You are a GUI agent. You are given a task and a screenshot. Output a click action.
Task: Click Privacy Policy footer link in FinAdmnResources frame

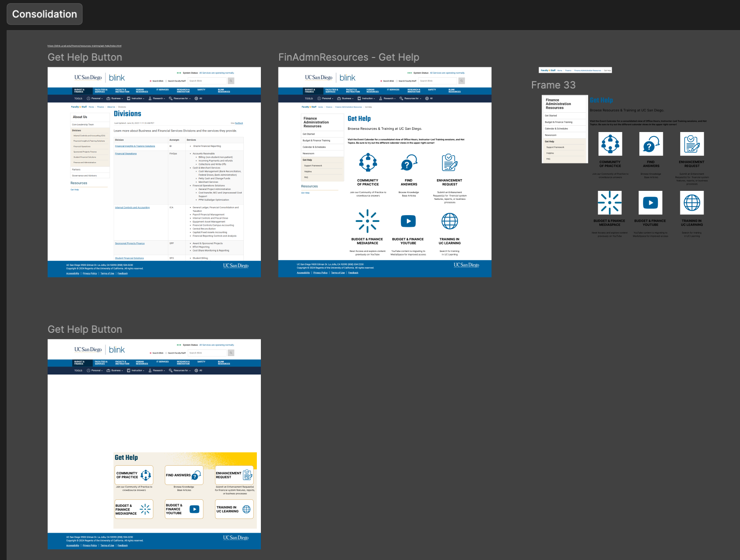(320, 273)
